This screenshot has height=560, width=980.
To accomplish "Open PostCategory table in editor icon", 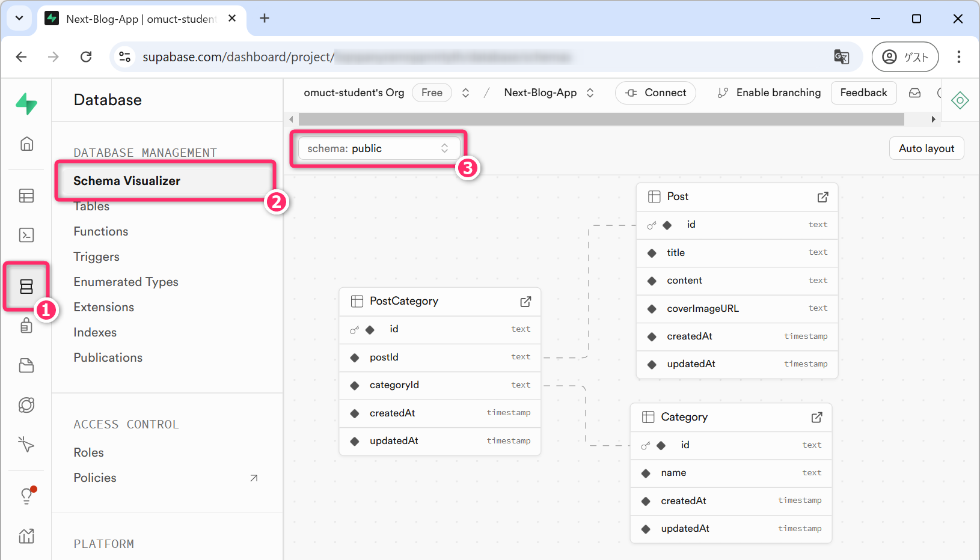I will 525,302.
